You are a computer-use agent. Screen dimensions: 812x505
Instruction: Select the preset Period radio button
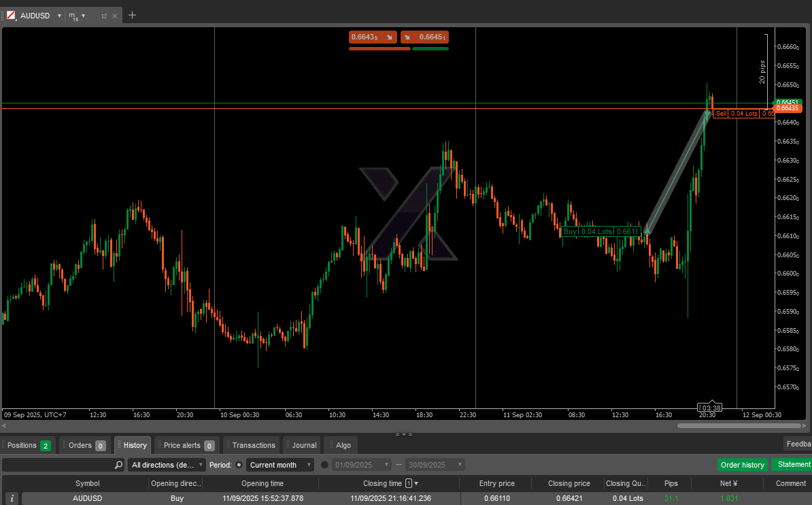pos(239,465)
